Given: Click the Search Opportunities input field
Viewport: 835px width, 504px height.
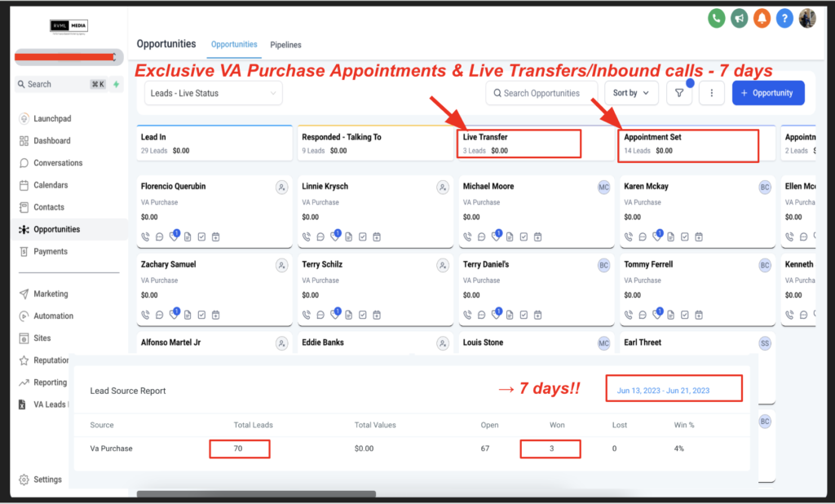Looking at the screenshot, I should click(541, 93).
